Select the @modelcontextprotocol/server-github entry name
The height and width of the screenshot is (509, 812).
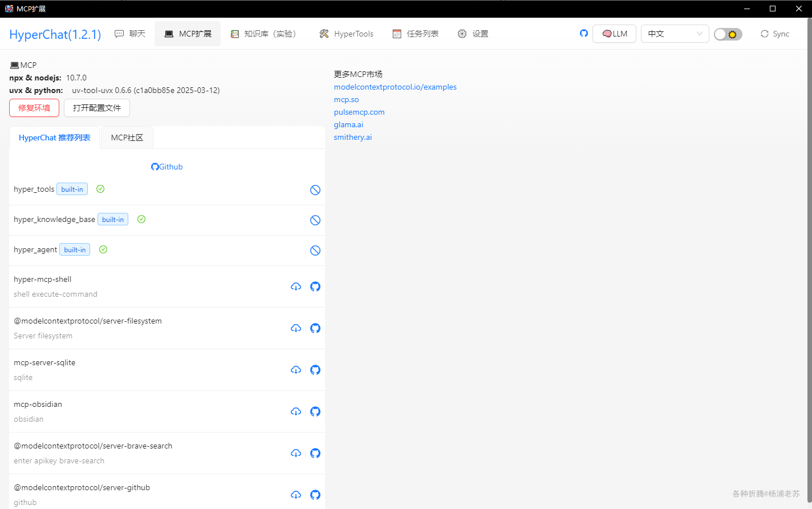82,487
